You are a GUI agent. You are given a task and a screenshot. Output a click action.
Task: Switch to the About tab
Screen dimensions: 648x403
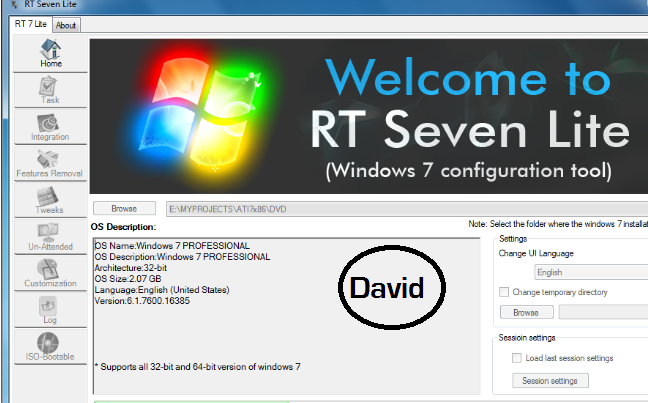tap(66, 25)
